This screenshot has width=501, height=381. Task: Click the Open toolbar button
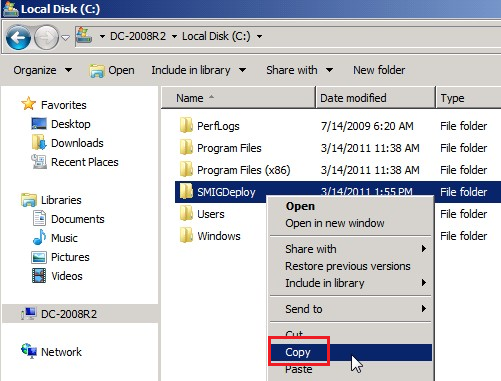coord(112,70)
